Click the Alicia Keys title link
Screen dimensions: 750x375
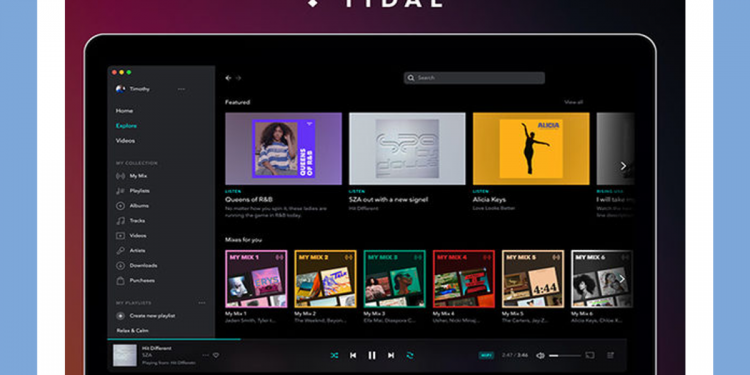[489, 199]
